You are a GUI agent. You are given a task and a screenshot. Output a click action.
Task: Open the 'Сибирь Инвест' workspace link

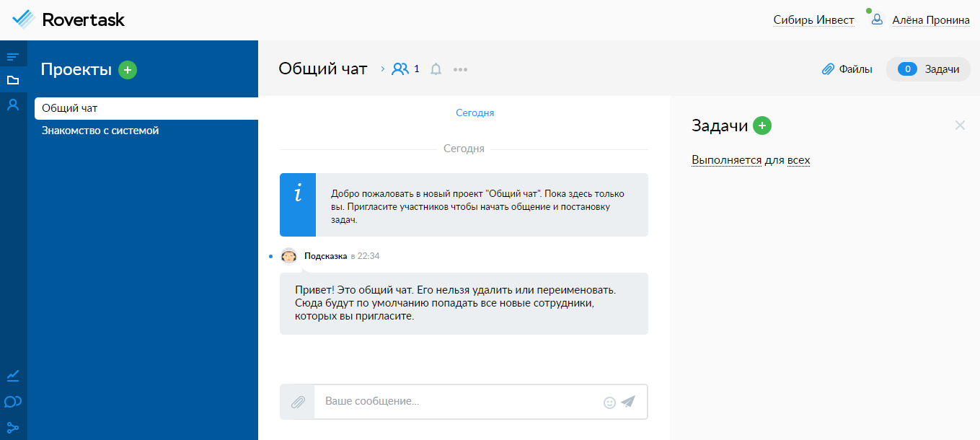813,19
